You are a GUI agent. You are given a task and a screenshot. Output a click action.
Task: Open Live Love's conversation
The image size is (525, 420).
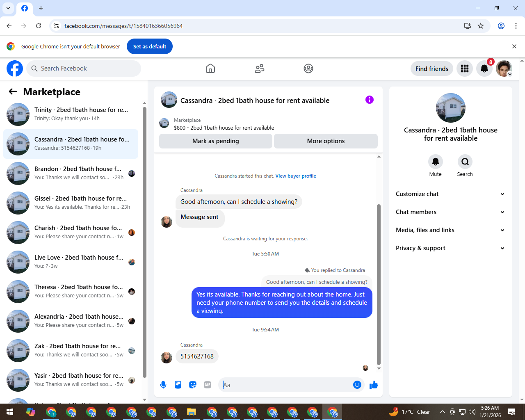(x=71, y=262)
